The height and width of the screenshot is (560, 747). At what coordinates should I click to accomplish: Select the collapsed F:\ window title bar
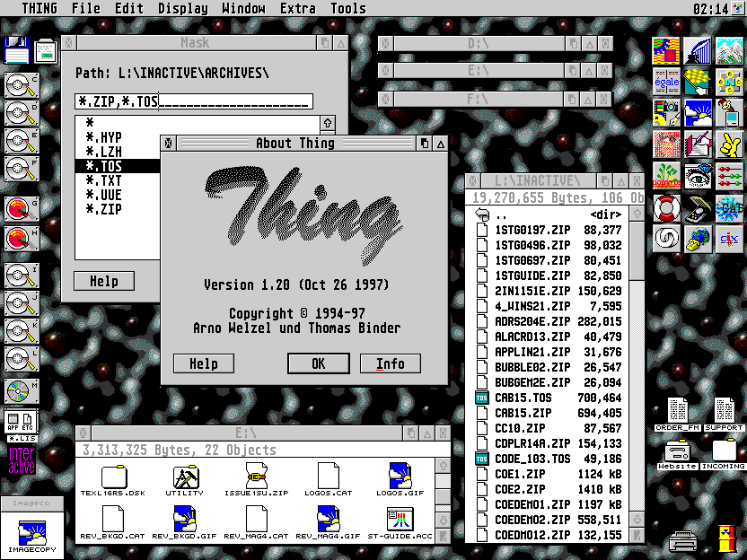click(479, 100)
